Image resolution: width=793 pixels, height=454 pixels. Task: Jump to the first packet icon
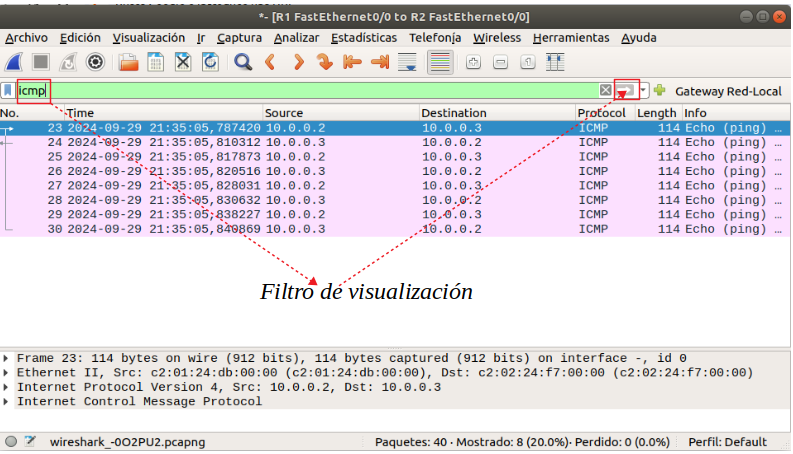pos(352,62)
